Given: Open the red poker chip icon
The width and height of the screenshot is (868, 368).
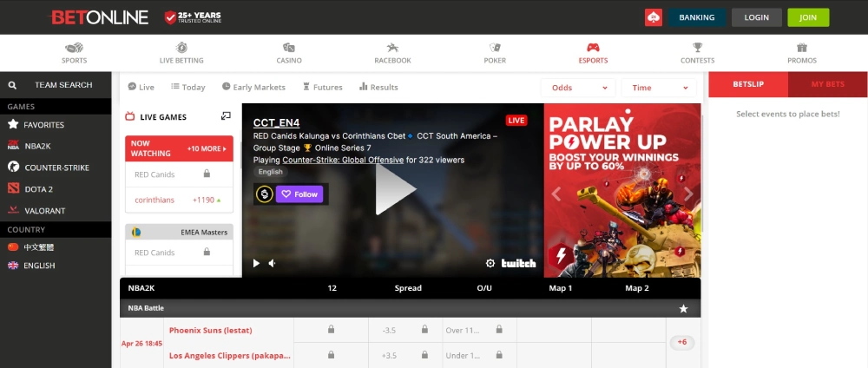Looking at the screenshot, I should (654, 17).
